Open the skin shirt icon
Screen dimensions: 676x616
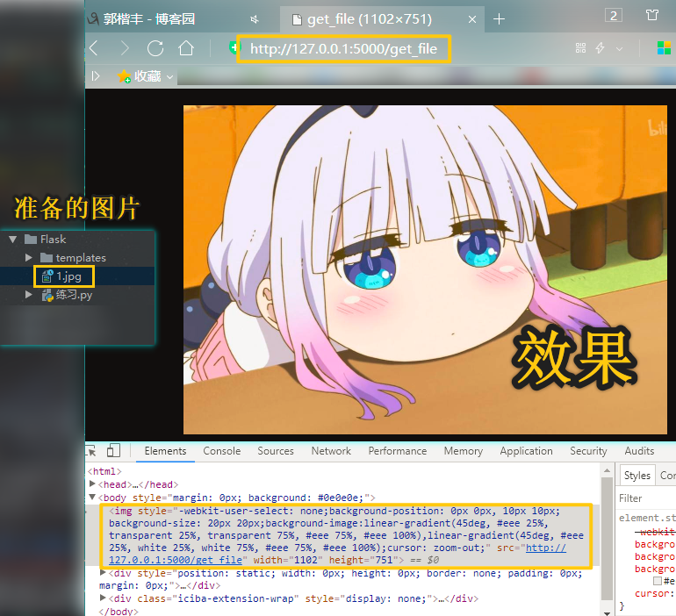pyautogui.click(x=652, y=16)
